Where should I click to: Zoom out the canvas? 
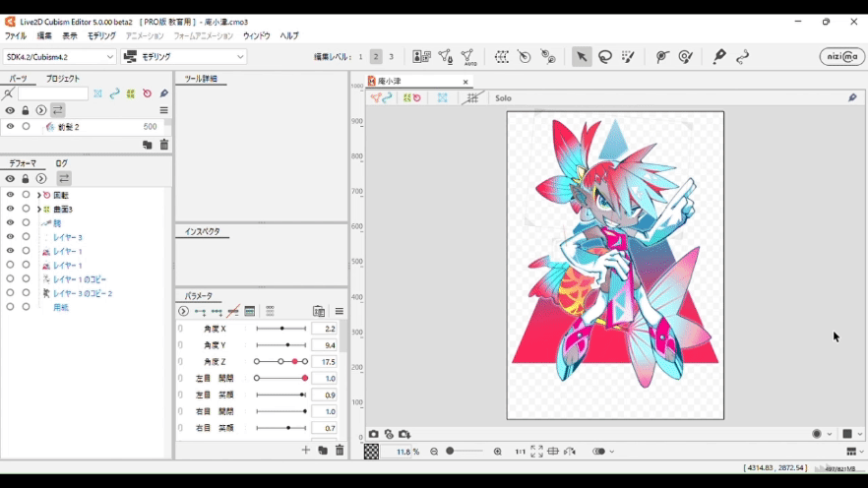click(x=434, y=452)
